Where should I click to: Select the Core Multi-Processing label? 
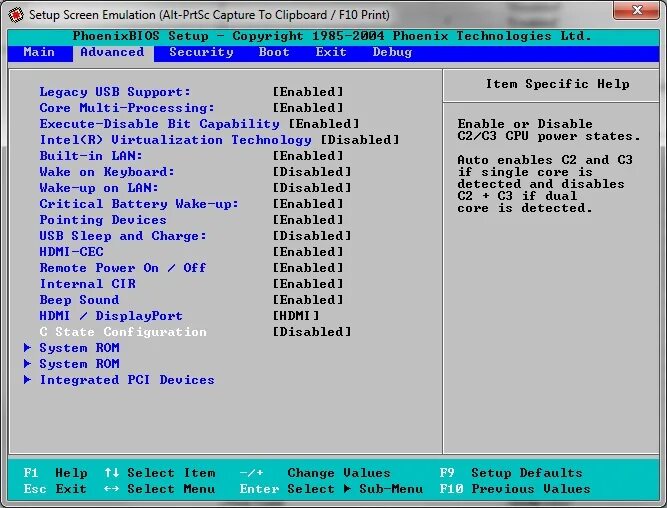pos(127,108)
